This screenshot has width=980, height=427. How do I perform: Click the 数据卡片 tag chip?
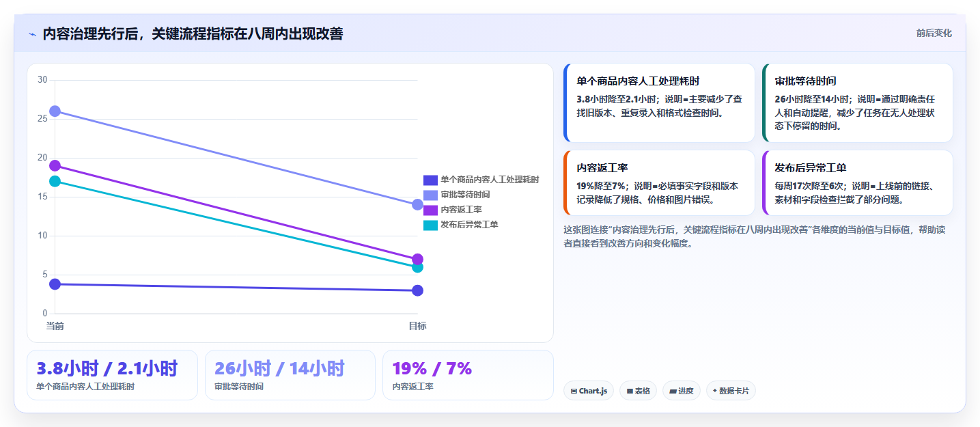pos(731,391)
